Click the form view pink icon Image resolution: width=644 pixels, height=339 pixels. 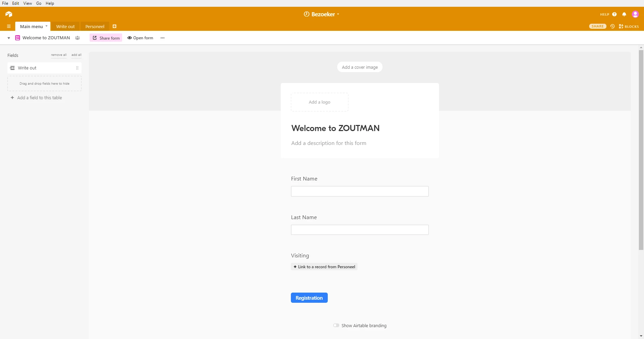click(18, 38)
